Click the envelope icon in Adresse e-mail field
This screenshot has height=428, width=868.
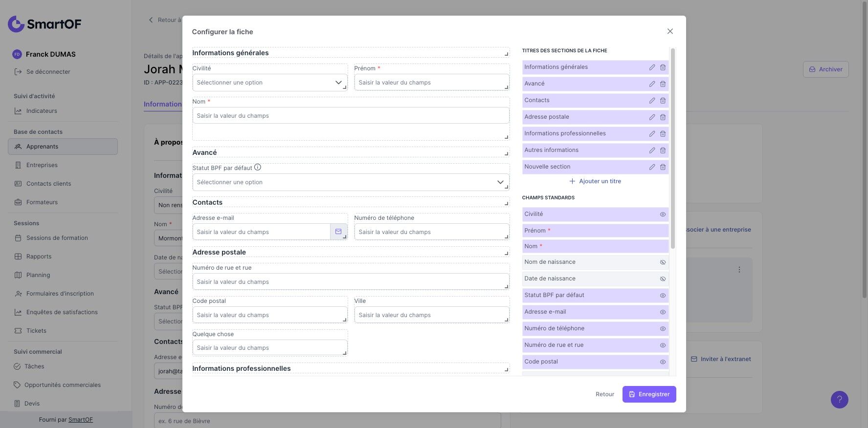pyautogui.click(x=338, y=232)
